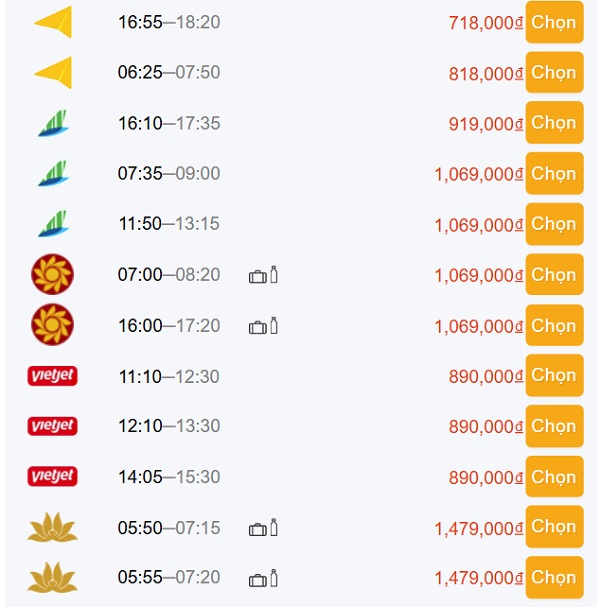Image resolution: width=600 pixels, height=607 pixels.
Task: Click Chọn on the 05:55–07:20 flight
Action: tap(554, 577)
